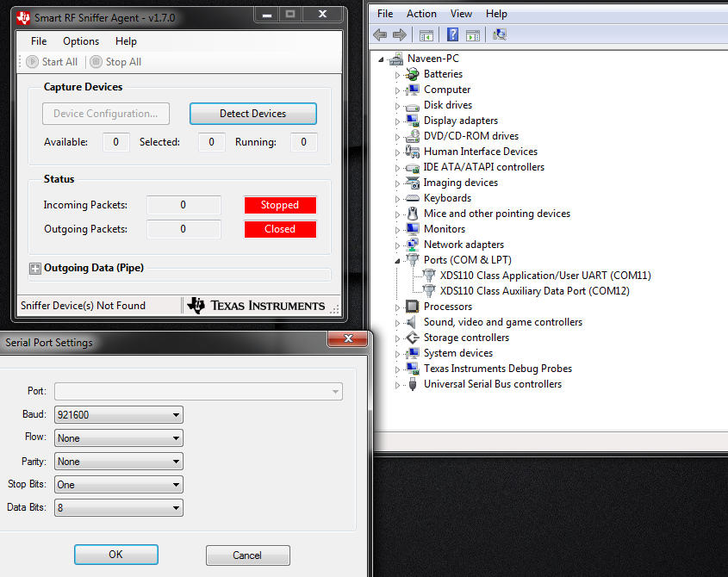728x577 pixels.
Task: Expand the Outgoing Data (Pipe) section
Action: click(x=34, y=269)
